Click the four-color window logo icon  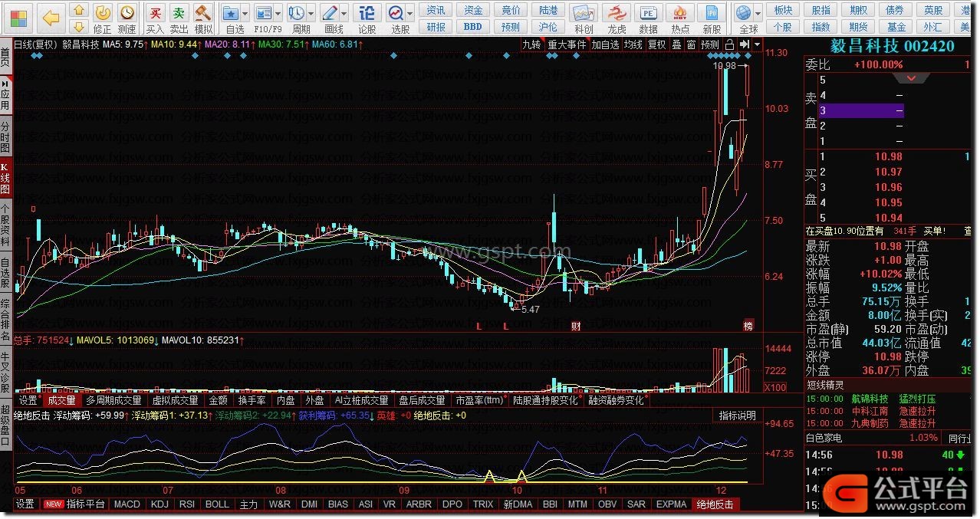18,18
